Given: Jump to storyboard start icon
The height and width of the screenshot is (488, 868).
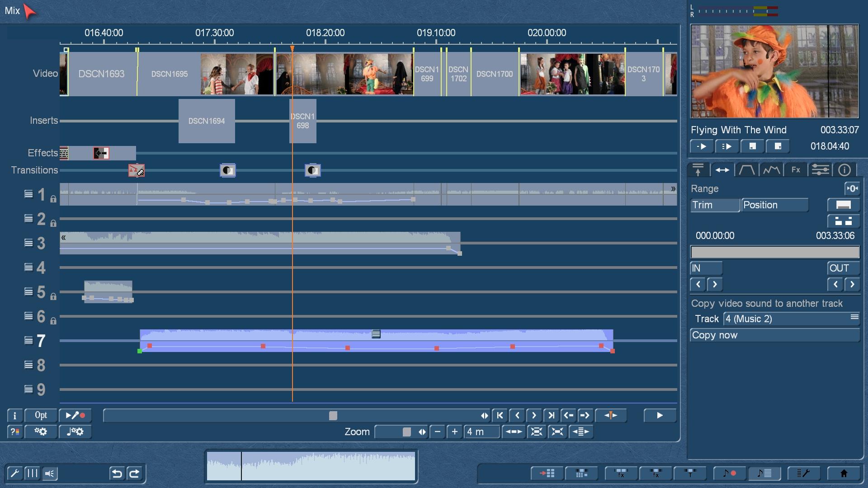Looking at the screenshot, I should [x=500, y=415].
